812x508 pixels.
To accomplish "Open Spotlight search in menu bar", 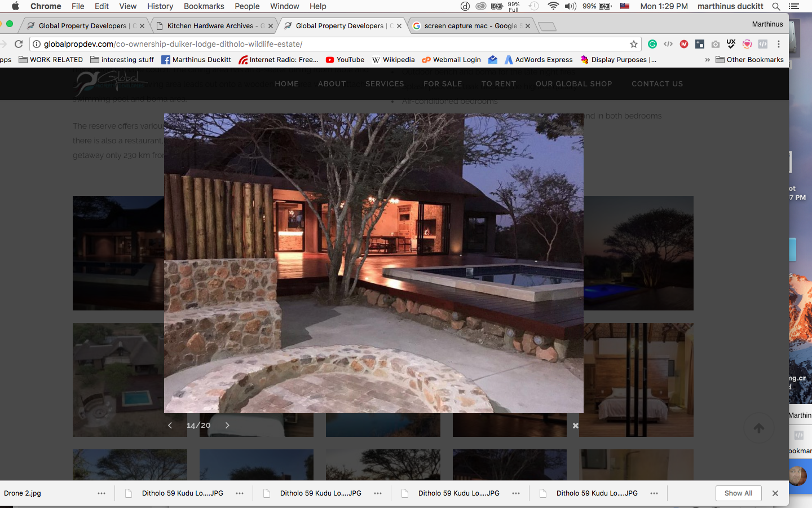I will click(776, 6).
